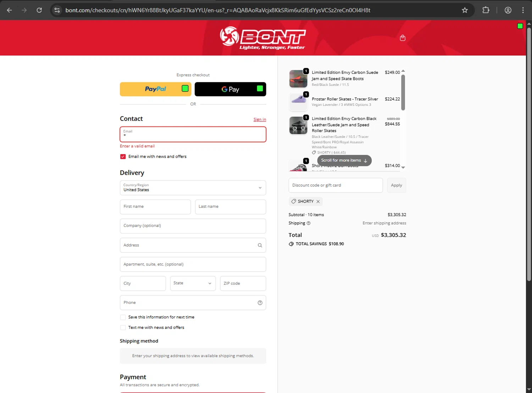Click the SHORTY tag icon
This screenshot has height=393, width=532.
point(294,201)
